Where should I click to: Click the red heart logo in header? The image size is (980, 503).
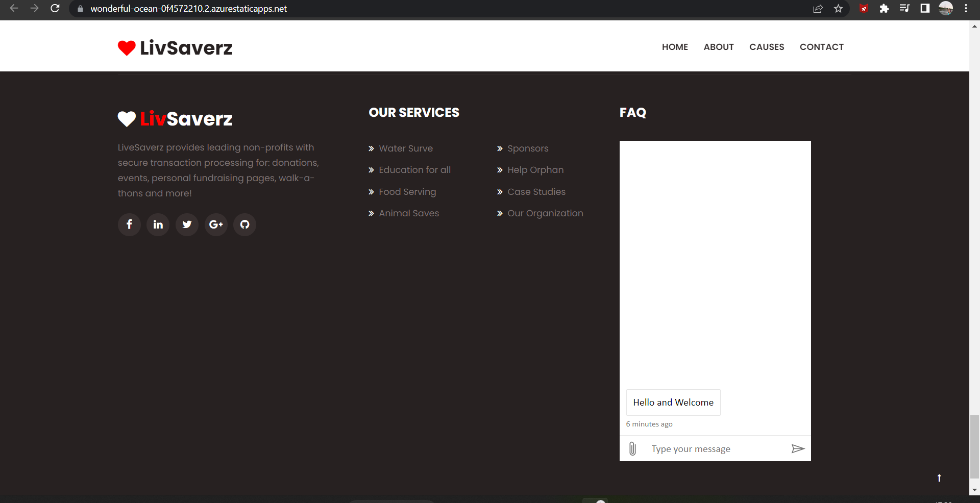point(127,48)
